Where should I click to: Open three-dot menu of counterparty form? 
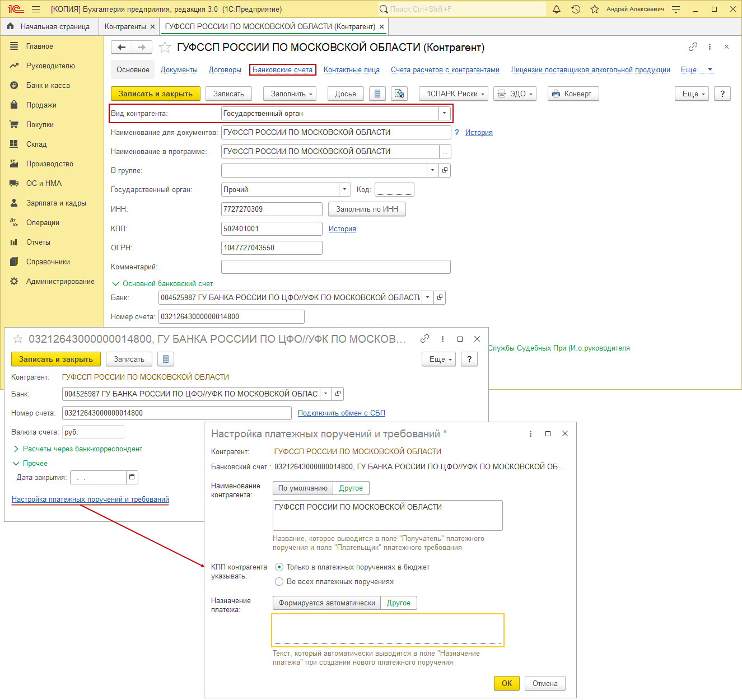click(710, 47)
